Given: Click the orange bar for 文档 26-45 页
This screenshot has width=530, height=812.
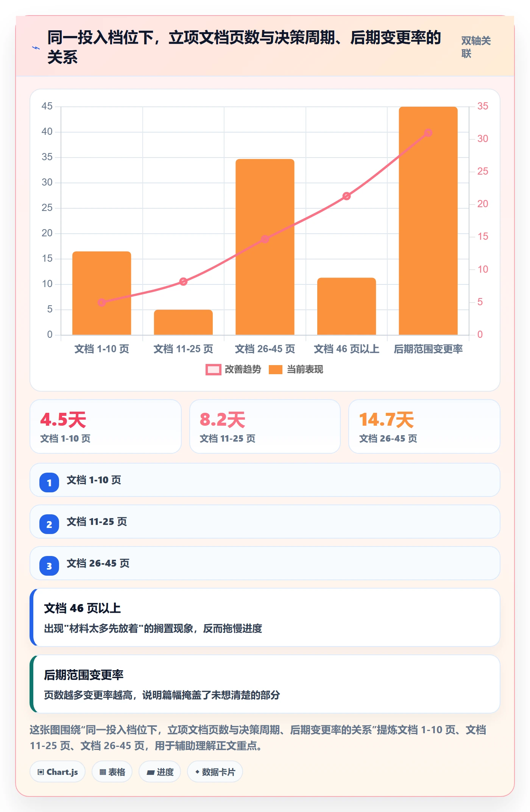Looking at the screenshot, I should tap(265, 247).
